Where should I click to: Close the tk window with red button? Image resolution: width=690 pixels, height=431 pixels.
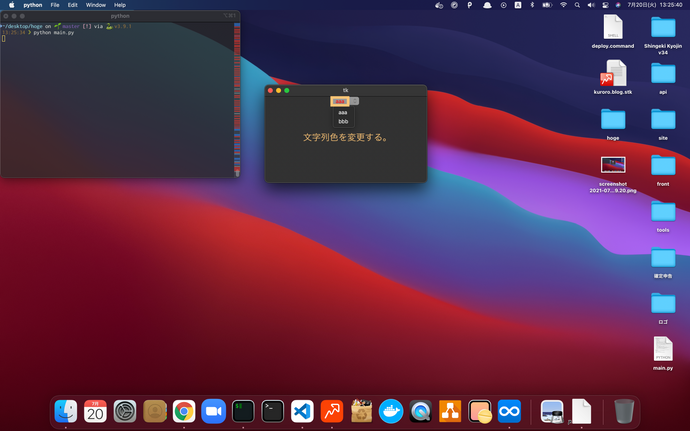pyautogui.click(x=270, y=90)
